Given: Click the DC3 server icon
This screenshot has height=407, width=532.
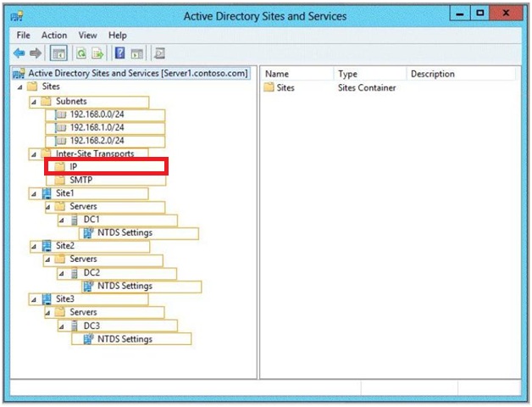Looking at the screenshot, I should click(x=75, y=326).
